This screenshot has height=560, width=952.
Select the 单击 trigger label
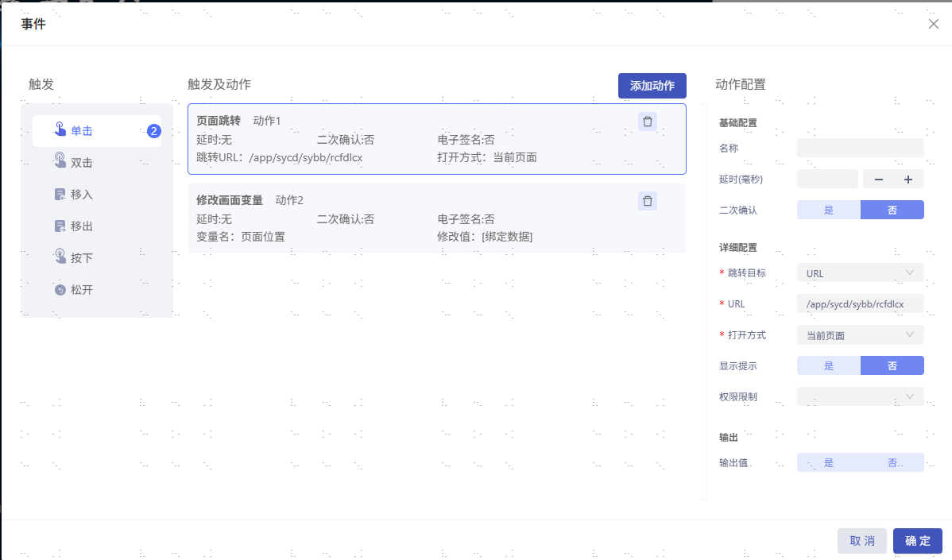click(x=81, y=131)
